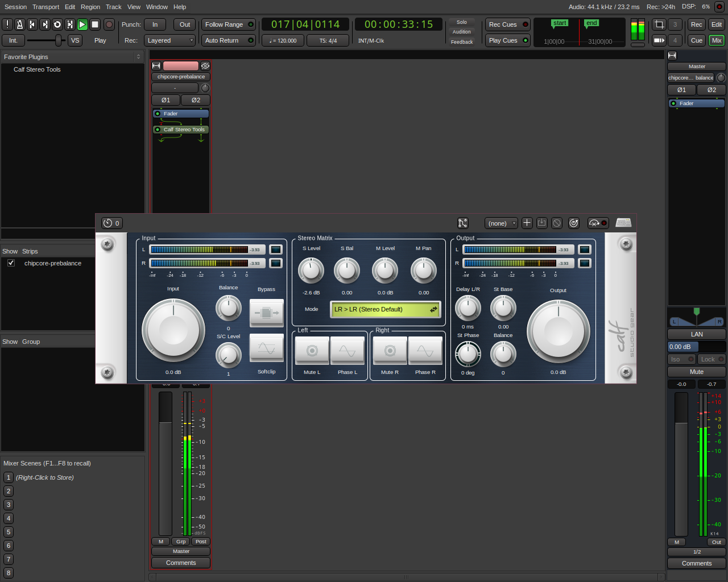Toggle keyboard shortcuts icon in plugin window
Screen dimensions: 728x582
(623, 223)
